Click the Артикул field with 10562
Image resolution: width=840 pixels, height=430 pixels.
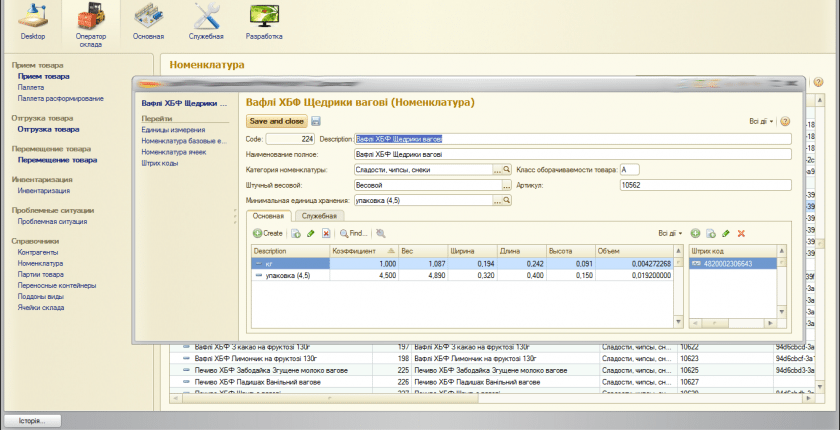[x=705, y=185]
